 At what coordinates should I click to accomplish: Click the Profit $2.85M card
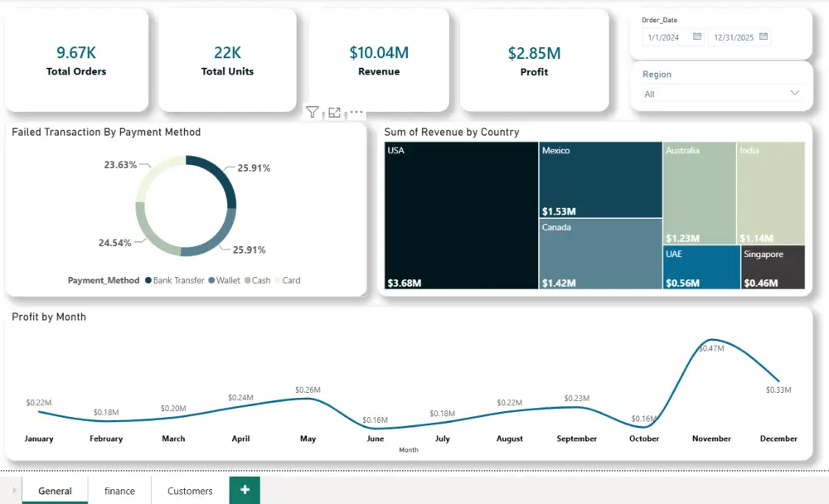534,61
